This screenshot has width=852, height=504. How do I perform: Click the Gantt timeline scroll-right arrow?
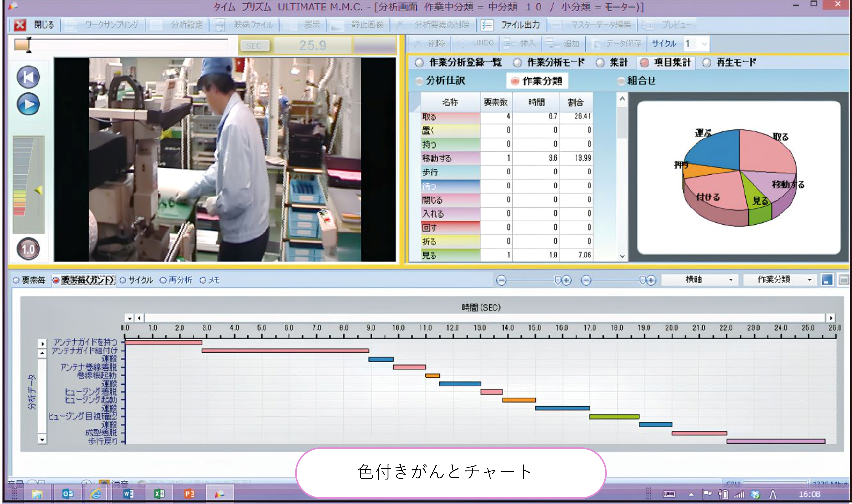coord(831,318)
